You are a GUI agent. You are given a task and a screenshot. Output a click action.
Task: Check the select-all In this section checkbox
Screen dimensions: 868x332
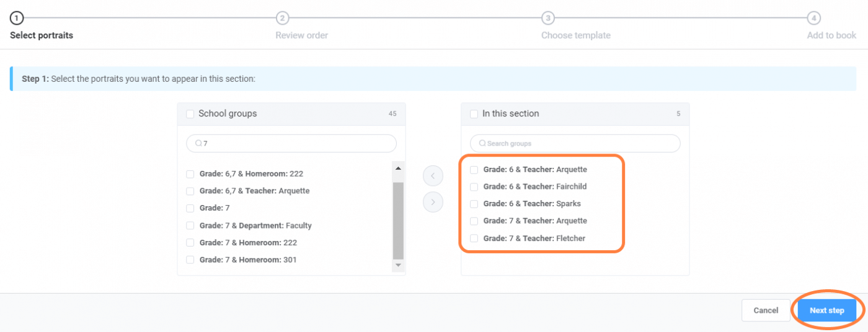[474, 114]
